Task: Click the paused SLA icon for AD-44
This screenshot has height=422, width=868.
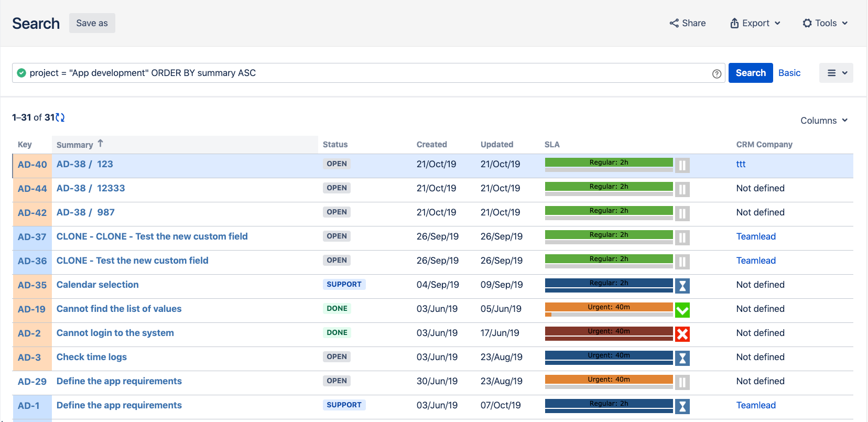Action: click(x=682, y=190)
